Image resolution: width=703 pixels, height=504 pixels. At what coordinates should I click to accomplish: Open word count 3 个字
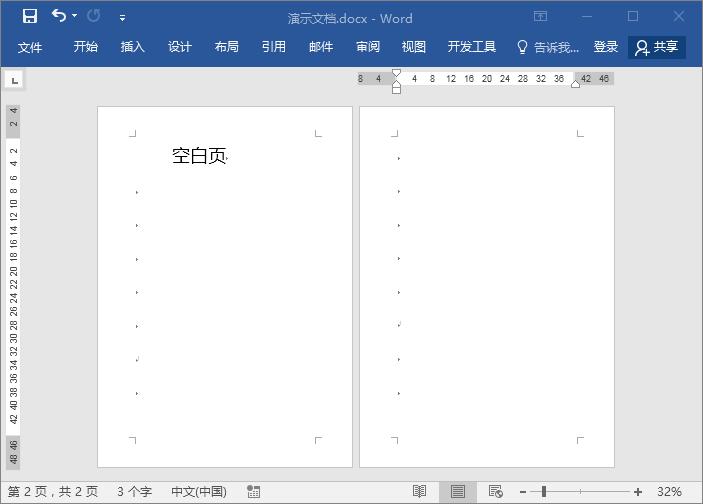[135, 492]
